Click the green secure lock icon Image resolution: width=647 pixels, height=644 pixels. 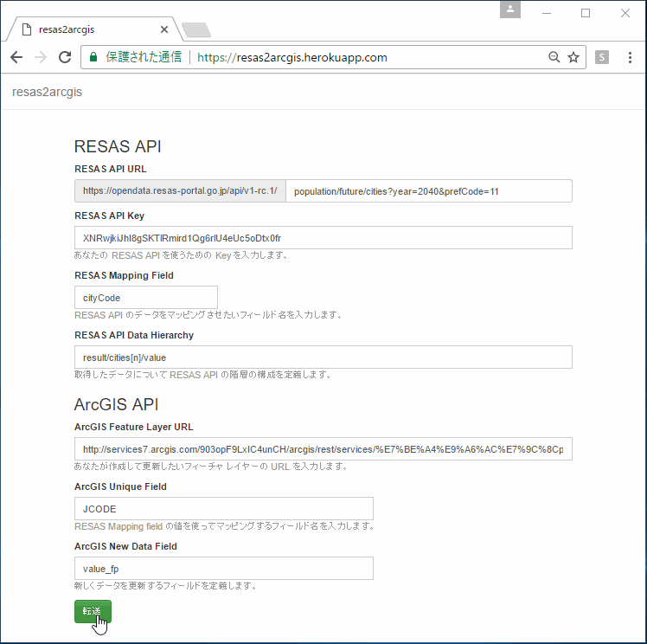tap(93, 57)
